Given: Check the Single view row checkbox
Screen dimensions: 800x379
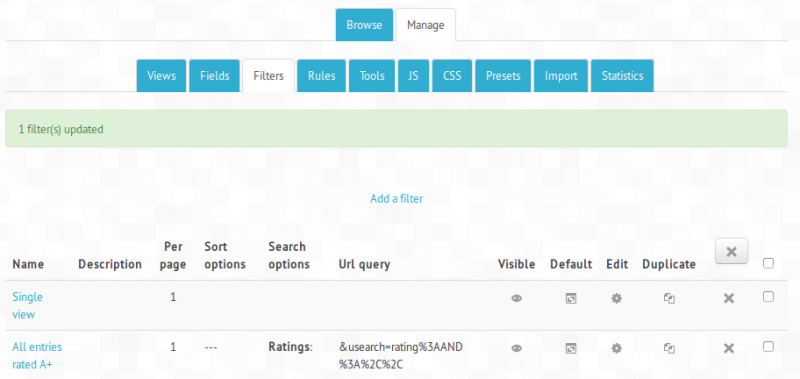Looking at the screenshot, I should click(768, 297).
